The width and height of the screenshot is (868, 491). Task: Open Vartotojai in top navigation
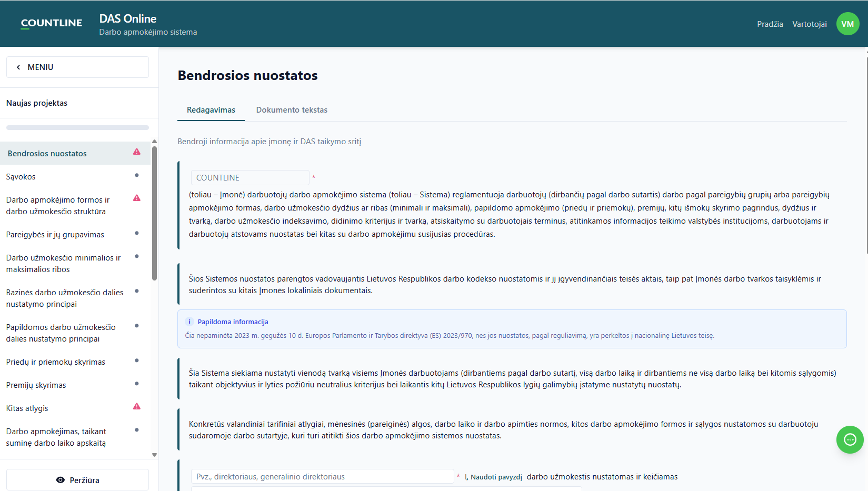pos(810,24)
